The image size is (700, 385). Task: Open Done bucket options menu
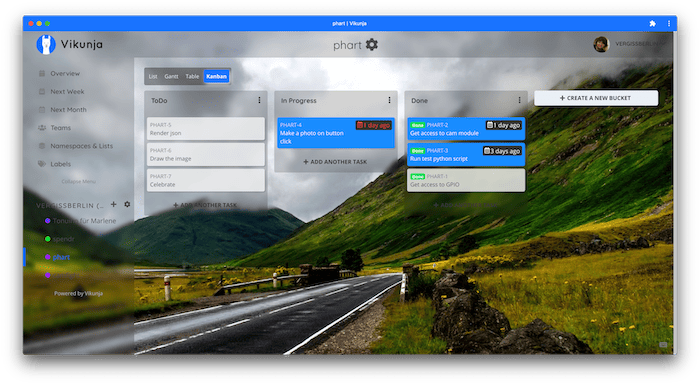pos(519,100)
